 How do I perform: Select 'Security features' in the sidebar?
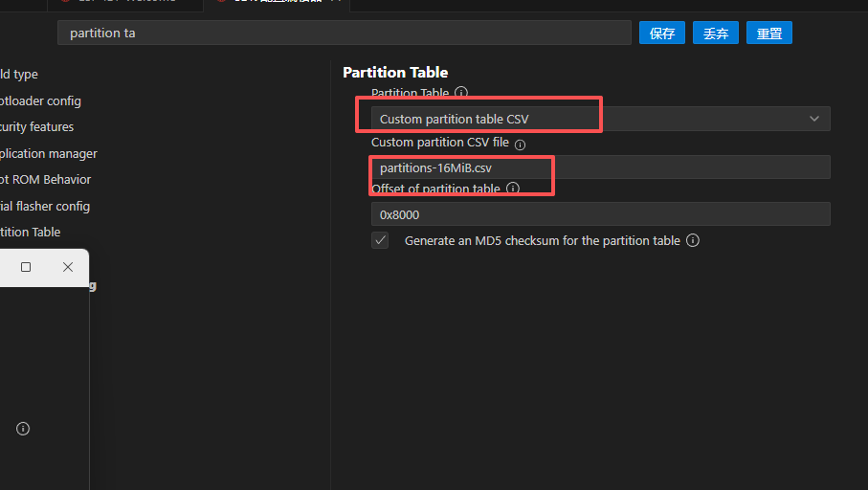pos(36,126)
